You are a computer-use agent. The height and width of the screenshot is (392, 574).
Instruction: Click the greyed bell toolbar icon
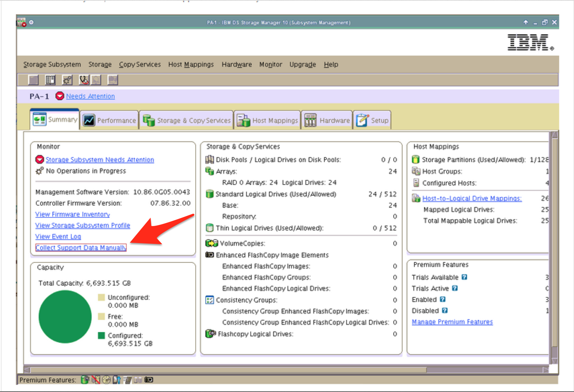click(x=96, y=80)
